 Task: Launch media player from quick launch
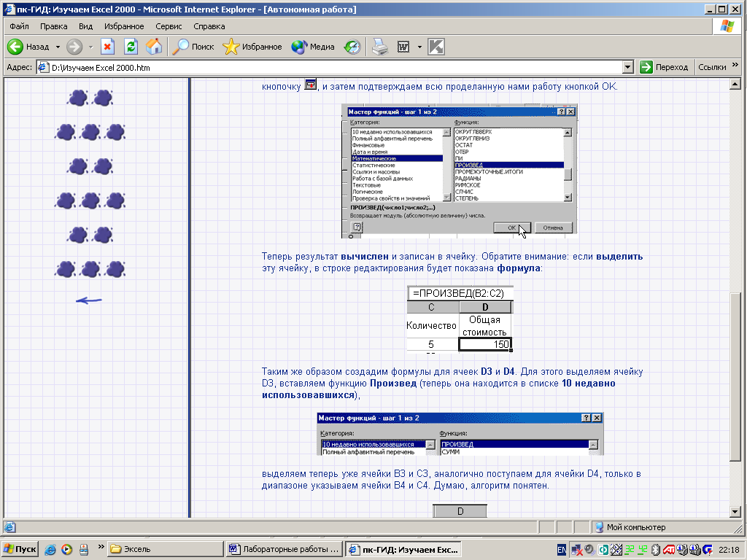point(66,550)
